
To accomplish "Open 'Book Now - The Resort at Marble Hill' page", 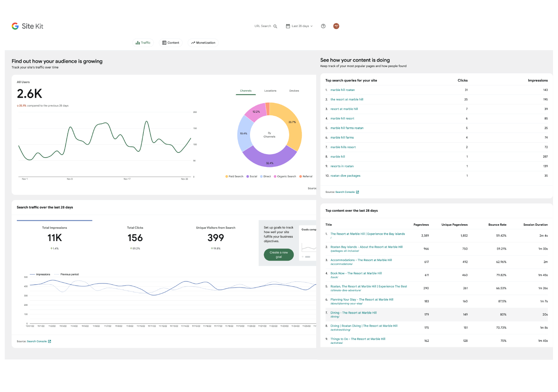I will tap(356, 273).
